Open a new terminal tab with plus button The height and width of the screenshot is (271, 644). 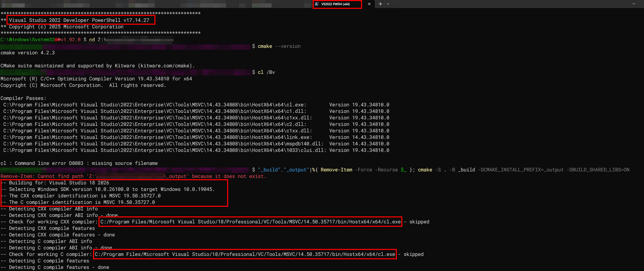pos(380,4)
